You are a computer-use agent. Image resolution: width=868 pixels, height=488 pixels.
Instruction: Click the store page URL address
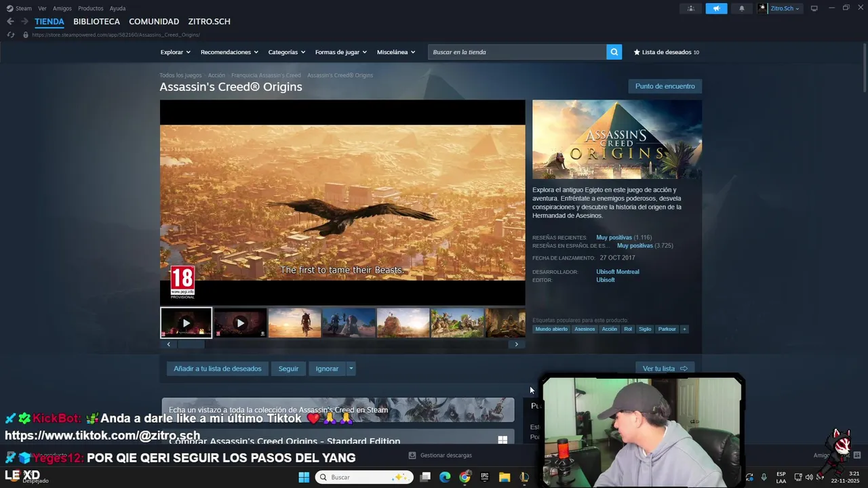116,35
